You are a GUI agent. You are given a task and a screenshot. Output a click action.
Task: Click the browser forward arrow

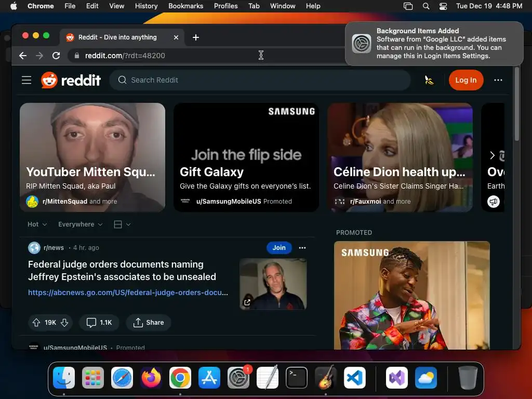tap(39, 56)
